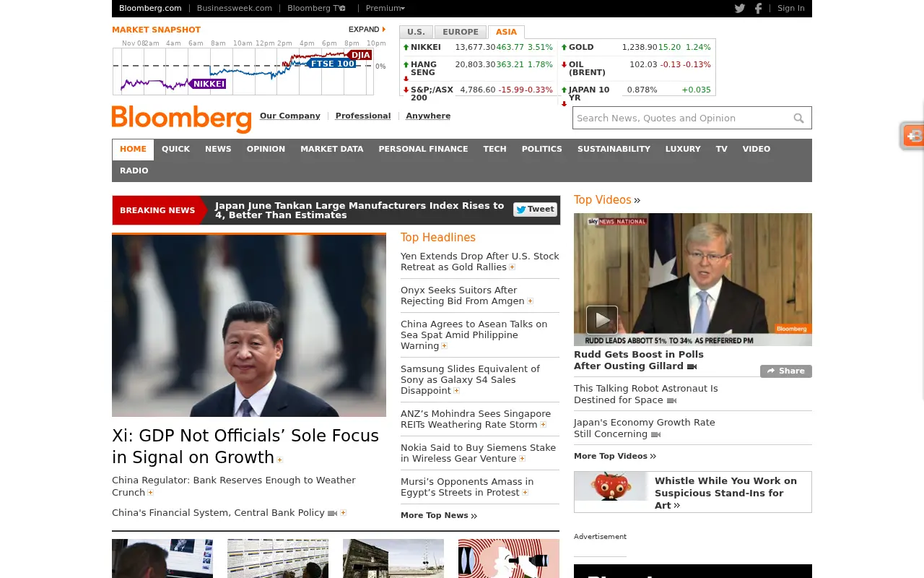Click video icon beside Talking Robot Astronaut

click(671, 400)
